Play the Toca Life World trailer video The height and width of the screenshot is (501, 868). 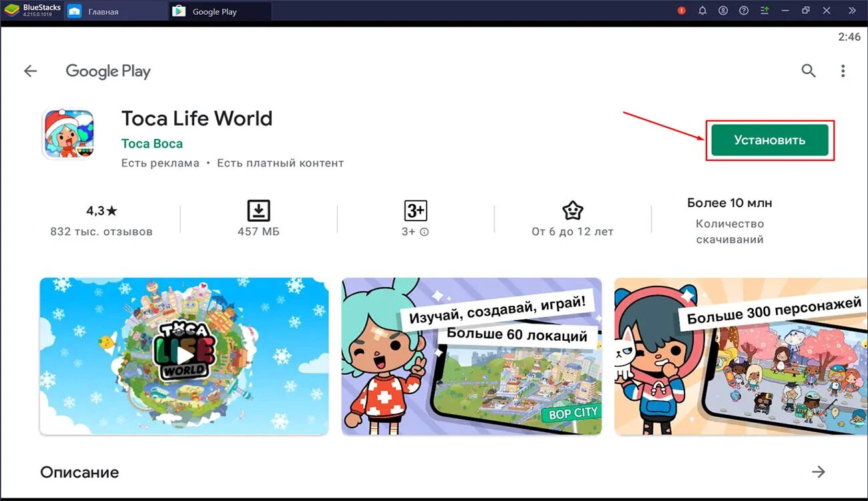click(184, 356)
